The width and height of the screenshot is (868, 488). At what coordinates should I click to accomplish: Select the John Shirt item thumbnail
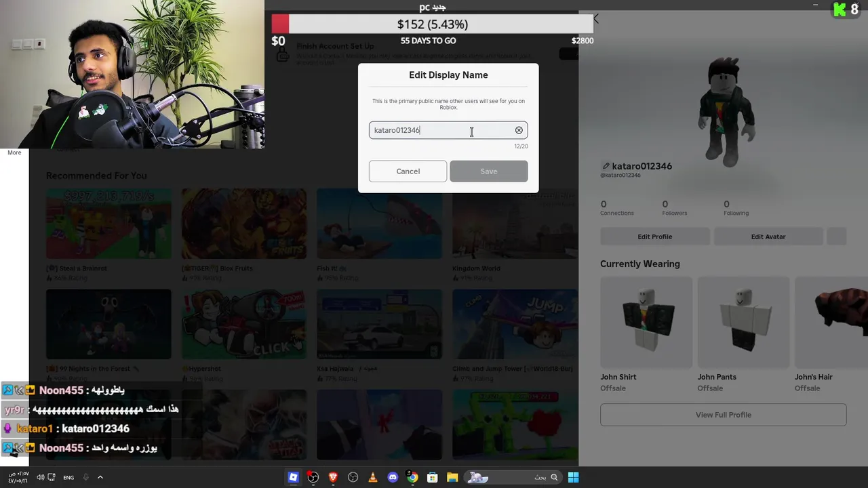coord(646,322)
